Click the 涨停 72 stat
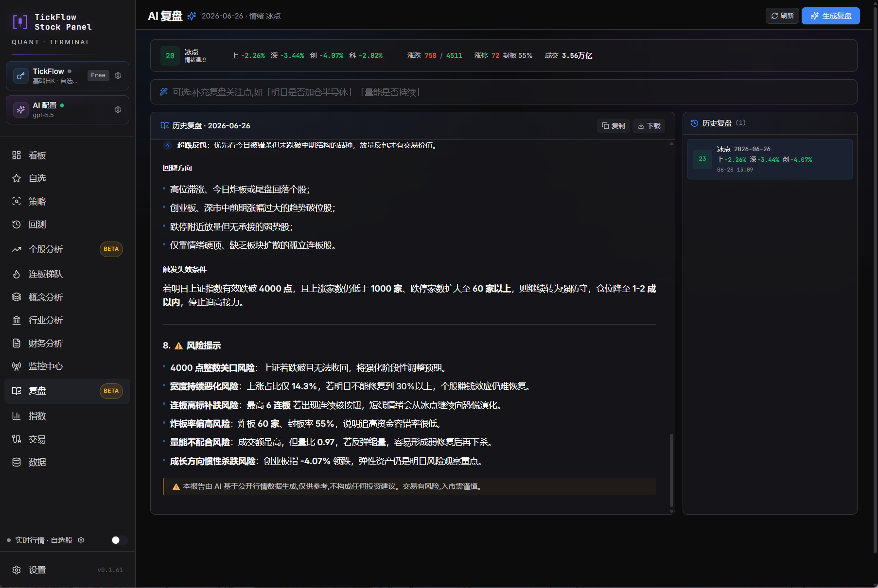The height and width of the screenshot is (588, 878). (x=487, y=56)
